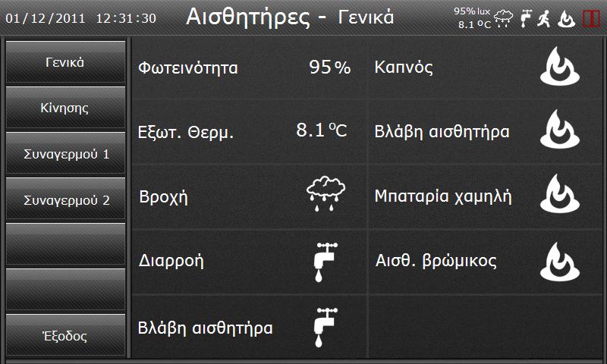Click the flame icon for Μπαταρία χαμηλή
The image size is (607, 364).
(x=560, y=193)
